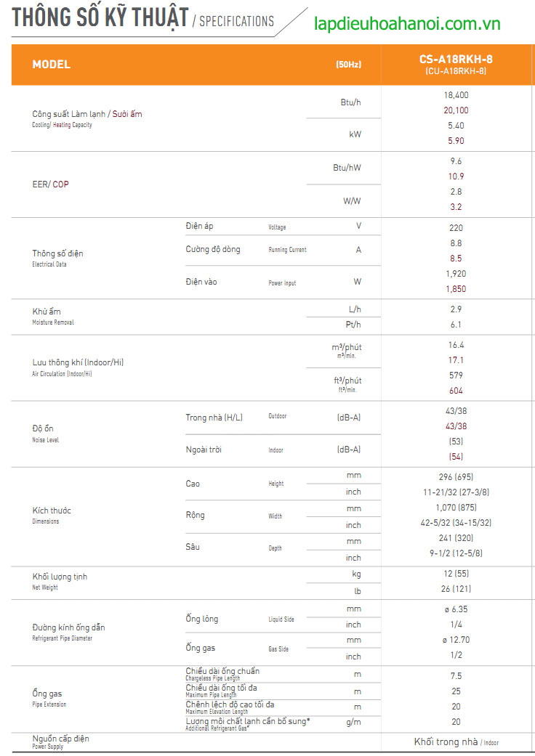This screenshot has width=535, height=756.
Task: Select the Điện áp Voltage label
Action: point(199,227)
